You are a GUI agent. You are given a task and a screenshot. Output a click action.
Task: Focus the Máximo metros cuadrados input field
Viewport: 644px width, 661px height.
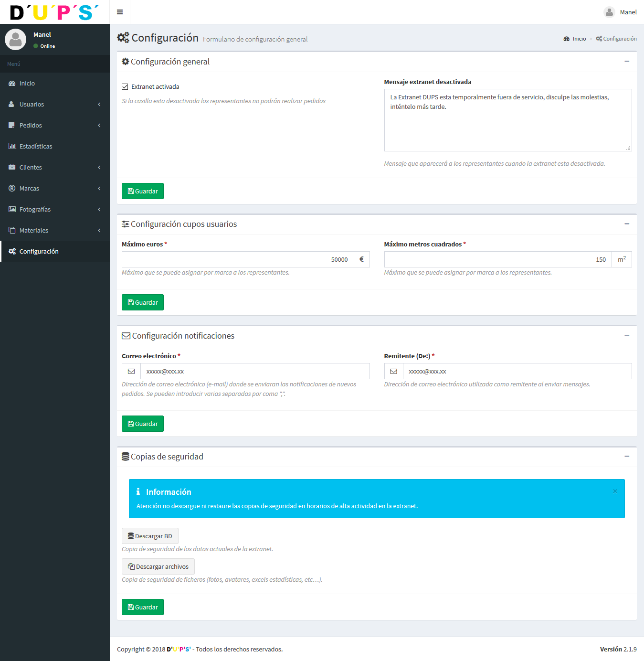(498, 259)
